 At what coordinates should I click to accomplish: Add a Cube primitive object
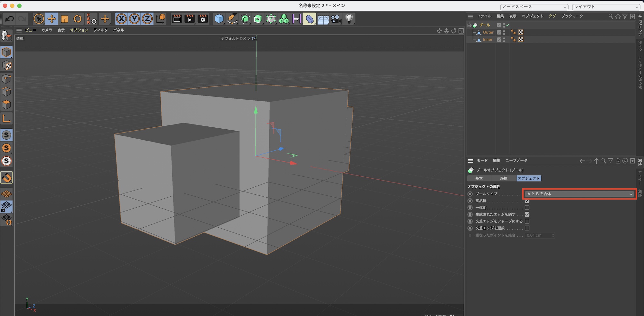pyautogui.click(x=219, y=19)
